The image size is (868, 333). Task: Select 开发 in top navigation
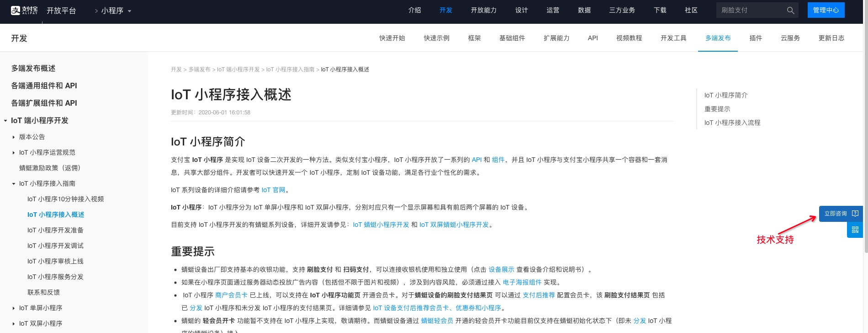[x=446, y=10]
